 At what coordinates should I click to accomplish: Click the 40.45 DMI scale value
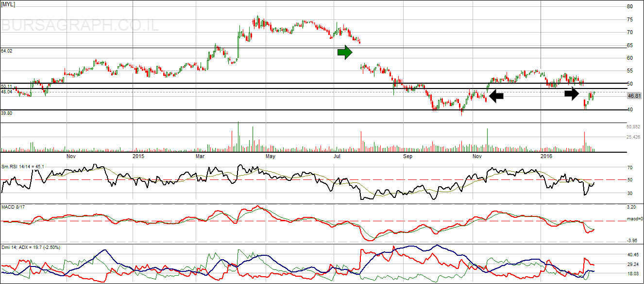[x=632, y=254]
